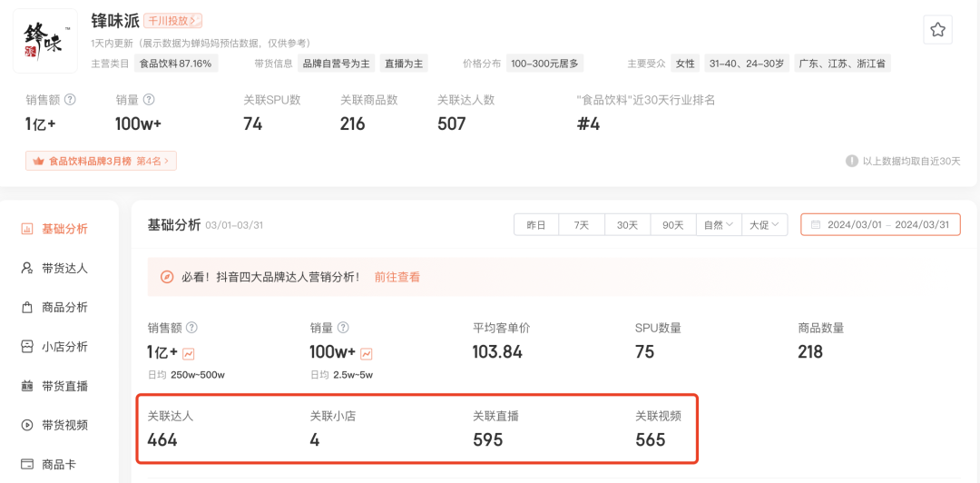
Task: Expand the 大促 dropdown
Action: 764,224
